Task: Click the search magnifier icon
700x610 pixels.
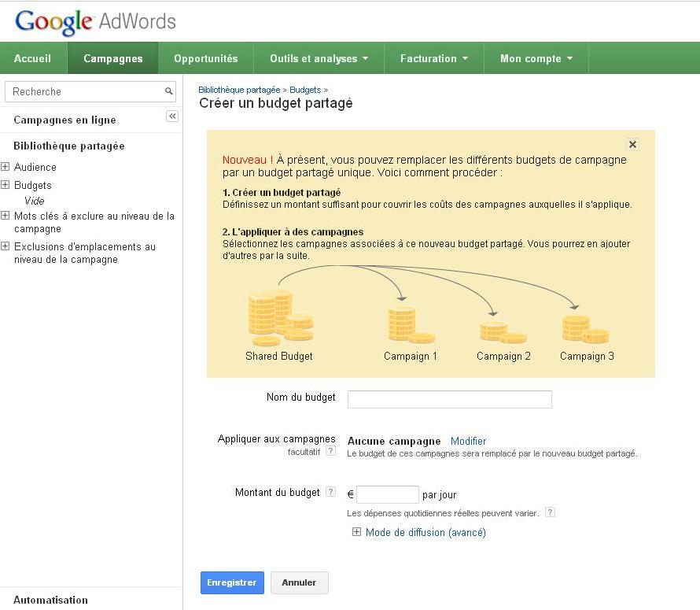Action: pyautogui.click(x=168, y=91)
